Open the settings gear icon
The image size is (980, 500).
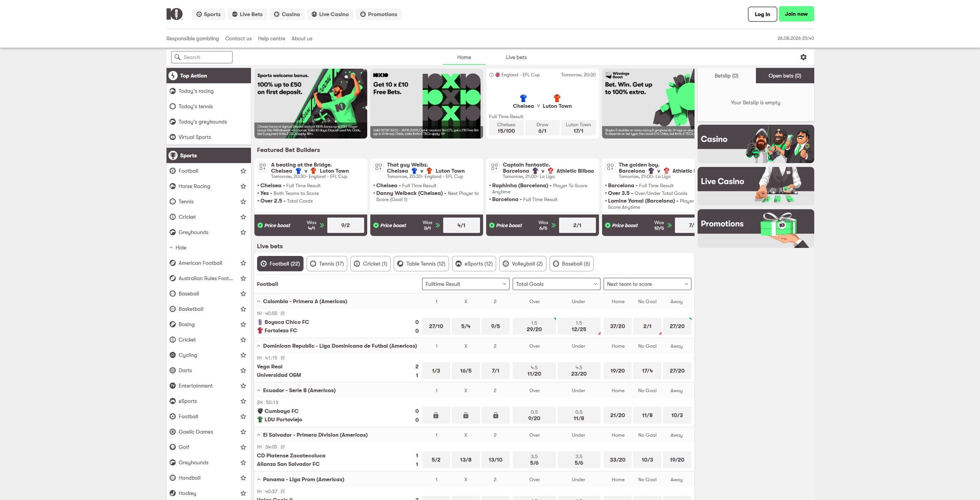click(803, 57)
